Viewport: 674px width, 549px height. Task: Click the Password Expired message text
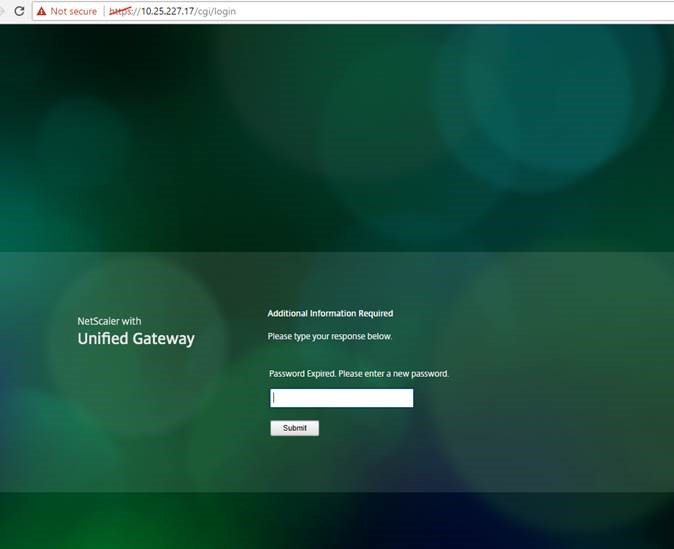(359, 374)
